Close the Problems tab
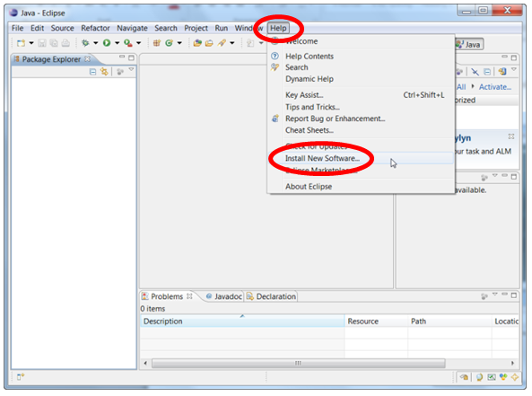Screen dimensions: 532x396 pyautogui.click(x=189, y=296)
